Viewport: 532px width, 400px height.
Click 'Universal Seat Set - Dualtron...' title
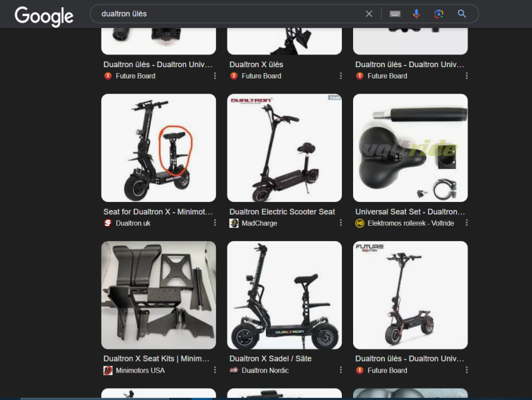click(410, 212)
